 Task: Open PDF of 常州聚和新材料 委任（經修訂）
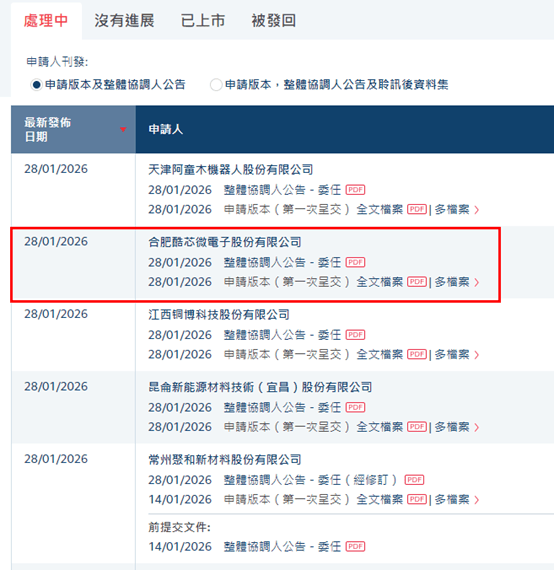click(x=414, y=480)
